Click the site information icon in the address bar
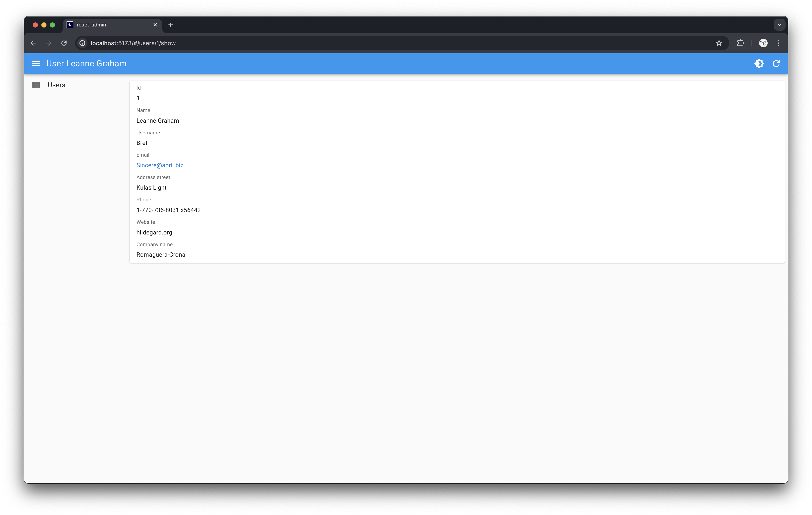The height and width of the screenshot is (515, 812). pyautogui.click(x=82, y=43)
